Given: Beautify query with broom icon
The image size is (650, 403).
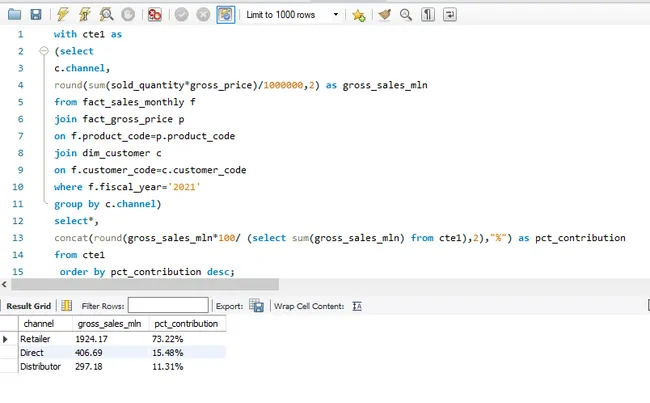Looking at the screenshot, I should [x=385, y=15].
